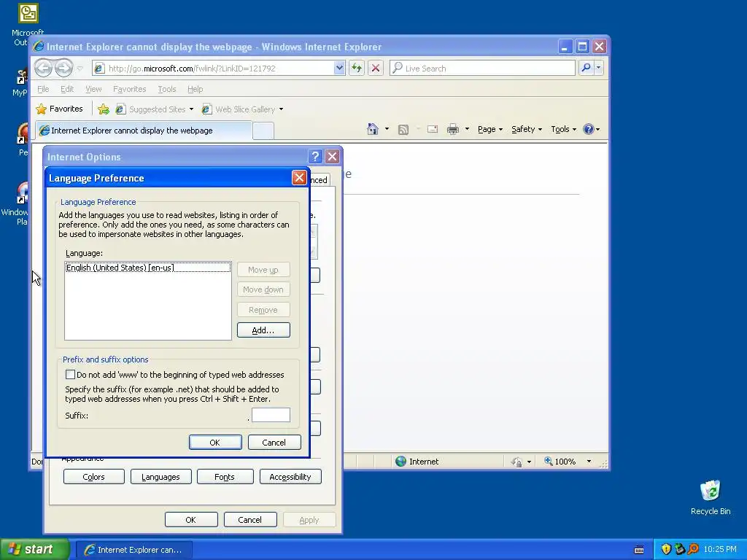The image size is (747, 560).
Task: Click the Fonts button
Action: pos(225,477)
